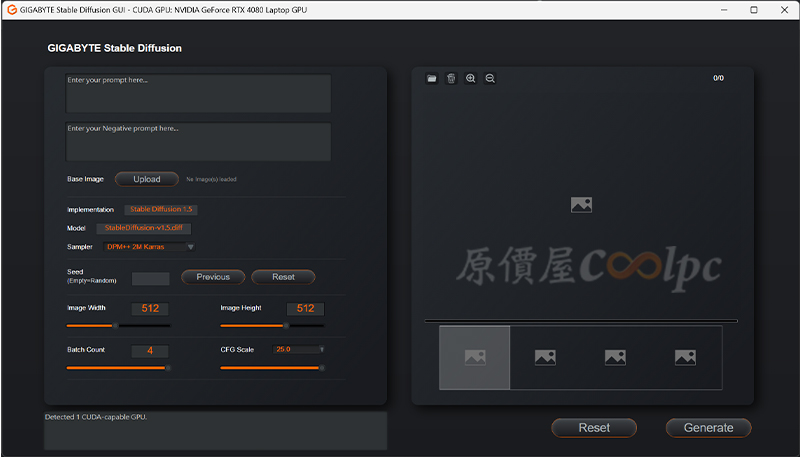Click the 'No image(s) loaded' status text
This screenshot has height=457, width=800.
pos(211,180)
